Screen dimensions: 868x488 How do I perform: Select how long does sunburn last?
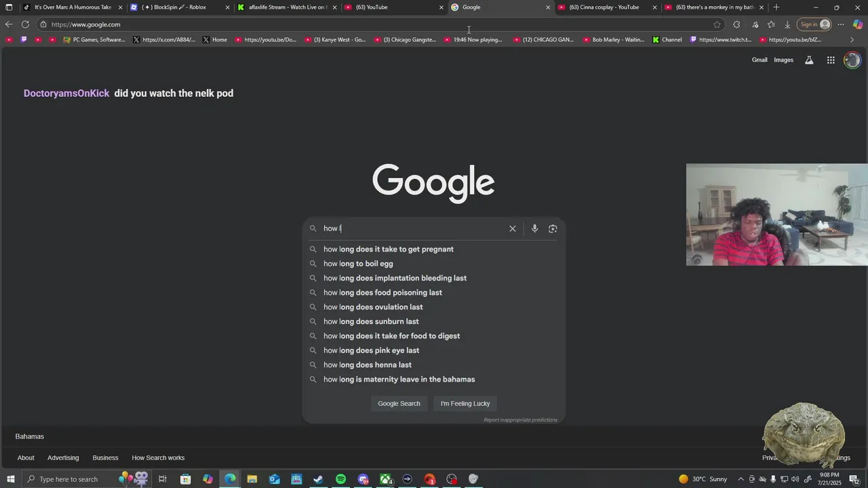point(433,321)
